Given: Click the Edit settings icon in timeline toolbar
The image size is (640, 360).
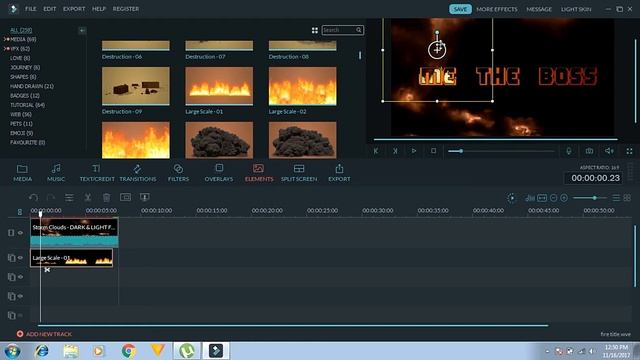Looking at the screenshot, I should (x=69, y=198).
